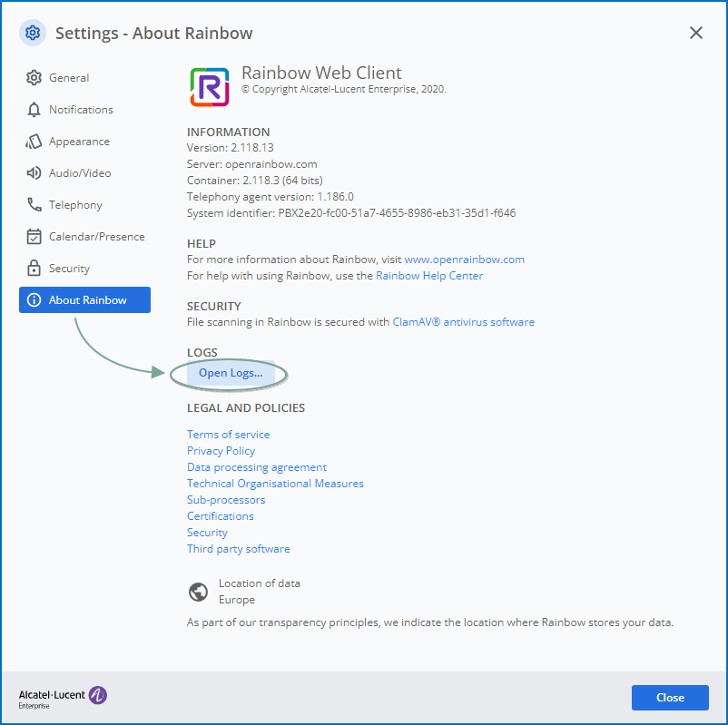Click the Calendar/Presence calendar icon
The width and height of the screenshot is (728, 725).
[34, 237]
